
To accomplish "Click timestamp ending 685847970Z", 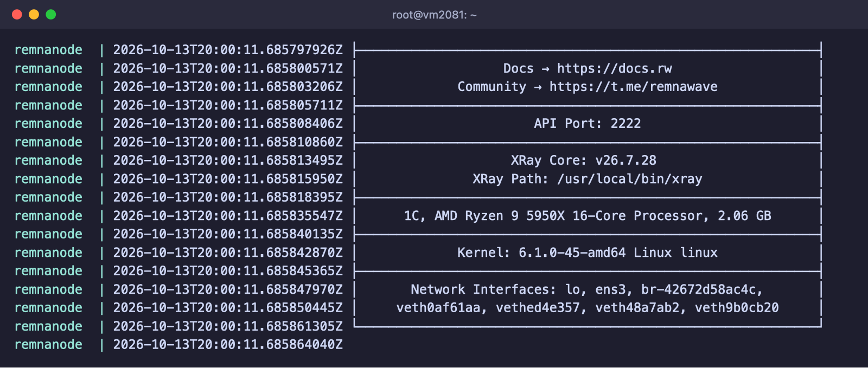I will click(x=228, y=289).
